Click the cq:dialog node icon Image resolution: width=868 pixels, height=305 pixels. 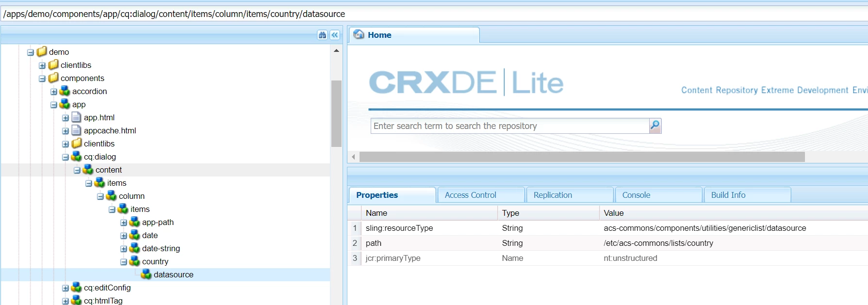click(x=77, y=156)
